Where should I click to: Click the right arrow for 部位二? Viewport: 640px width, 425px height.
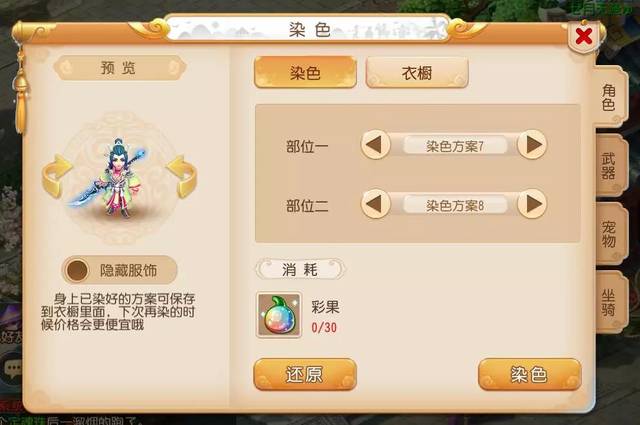pyautogui.click(x=532, y=204)
